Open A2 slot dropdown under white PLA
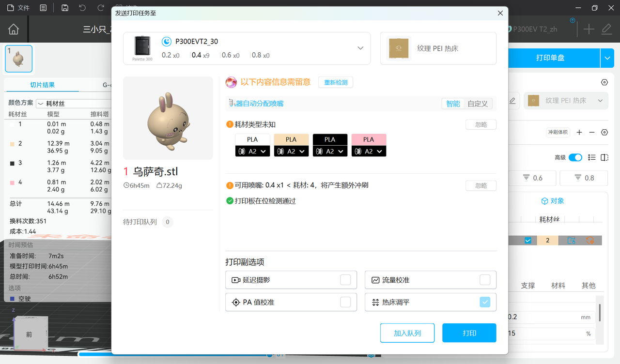This screenshot has width=620, height=364. coord(252,151)
